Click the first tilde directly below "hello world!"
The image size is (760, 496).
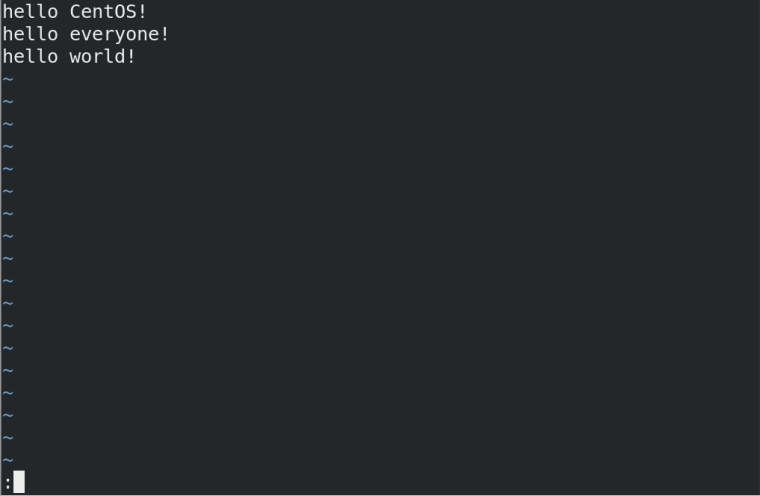coord(8,79)
